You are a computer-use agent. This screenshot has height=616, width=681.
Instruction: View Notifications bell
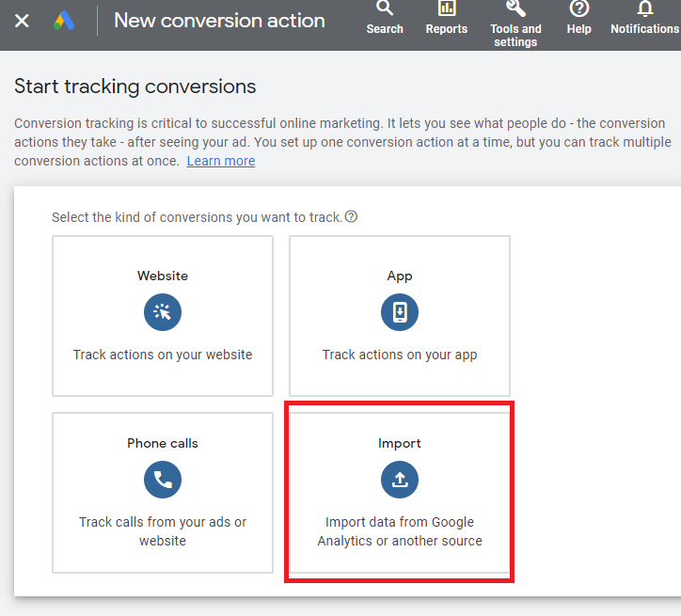click(645, 19)
